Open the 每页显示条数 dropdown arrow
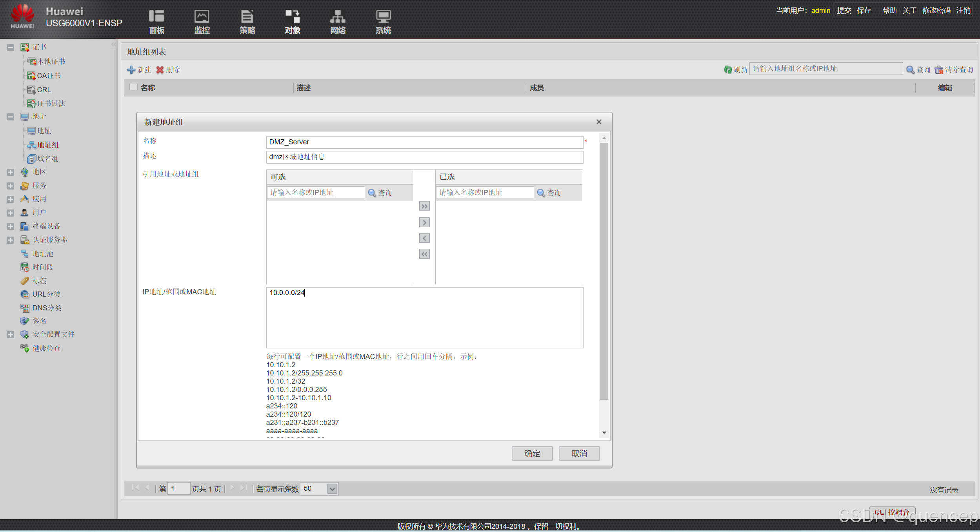Viewport: 980px width, 532px height. pos(332,489)
